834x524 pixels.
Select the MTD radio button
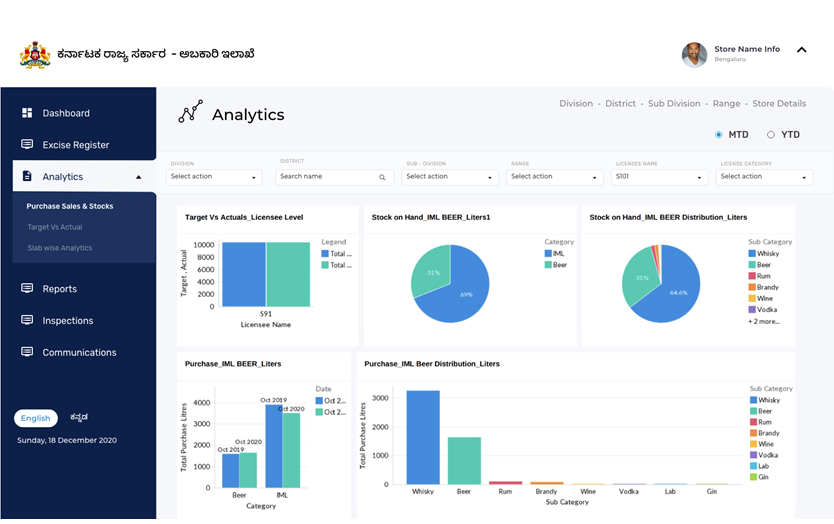coord(719,135)
